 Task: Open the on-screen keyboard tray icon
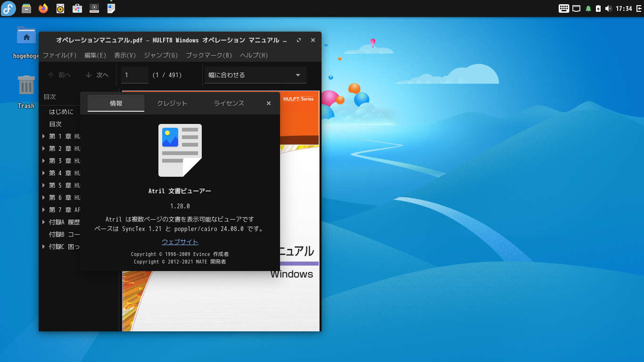point(564,8)
